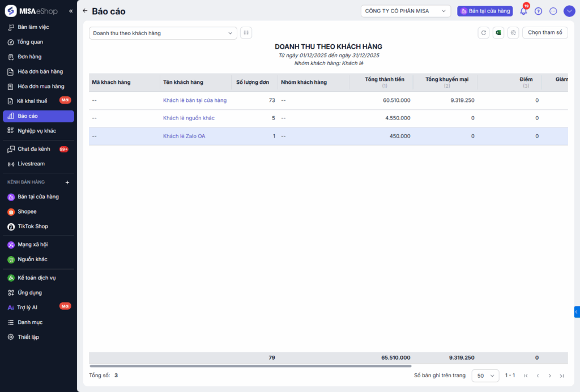Image resolution: width=580 pixels, height=392 pixels.
Task: Open the company selector dropdown
Action: point(405,11)
